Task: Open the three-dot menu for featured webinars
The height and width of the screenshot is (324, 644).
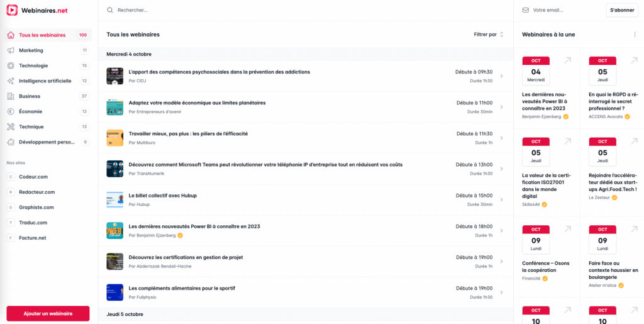Action: (x=635, y=35)
